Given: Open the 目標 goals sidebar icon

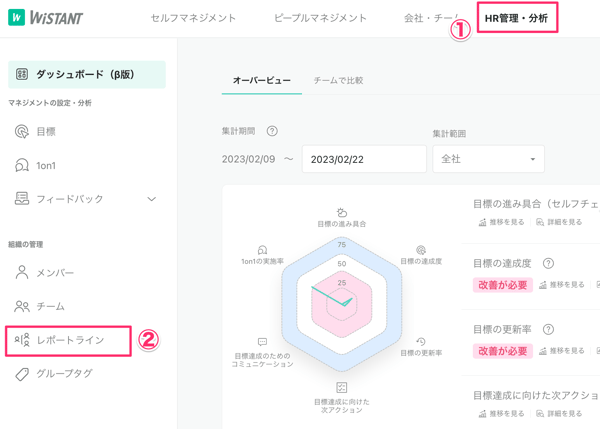Looking at the screenshot, I should click(x=22, y=132).
